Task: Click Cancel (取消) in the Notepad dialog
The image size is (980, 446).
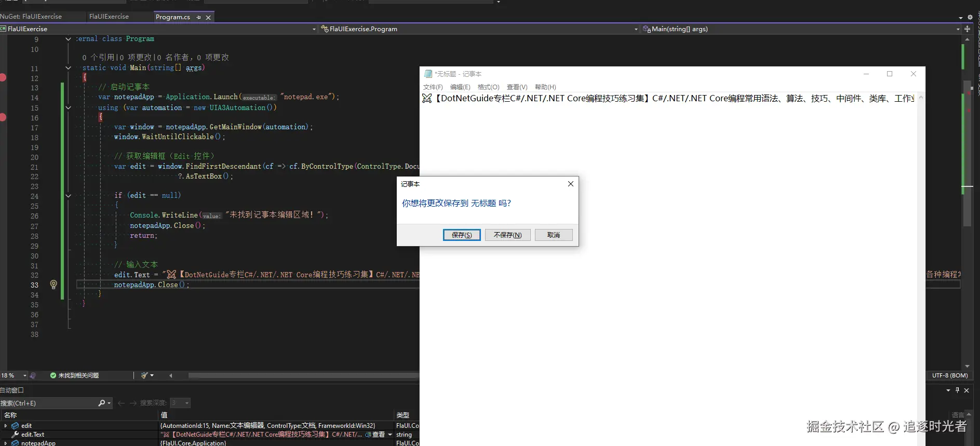Action: coord(554,235)
